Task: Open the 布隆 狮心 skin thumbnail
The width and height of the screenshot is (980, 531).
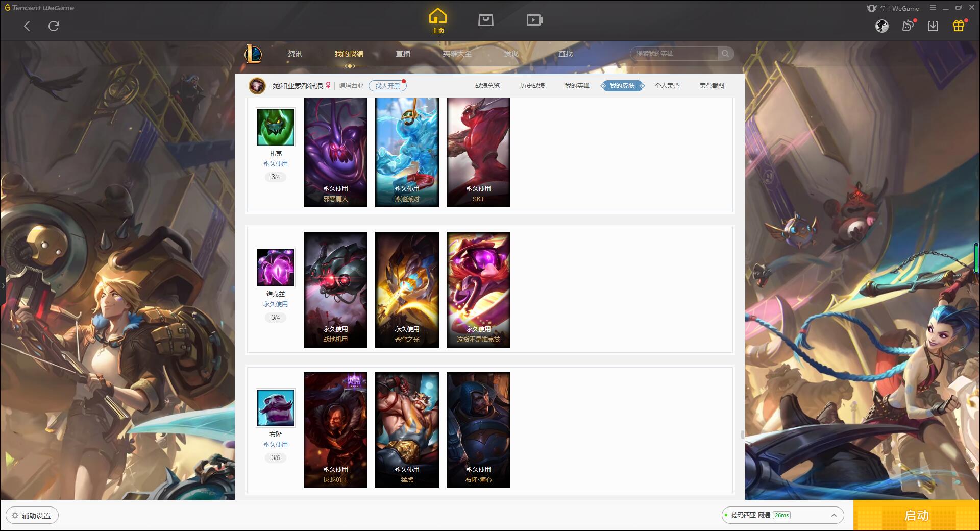Action: pos(478,430)
